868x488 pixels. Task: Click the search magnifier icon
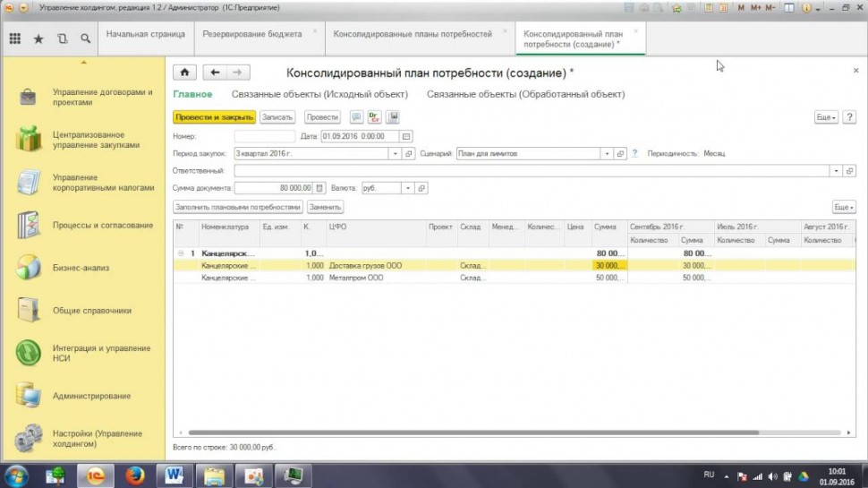tap(85, 39)
